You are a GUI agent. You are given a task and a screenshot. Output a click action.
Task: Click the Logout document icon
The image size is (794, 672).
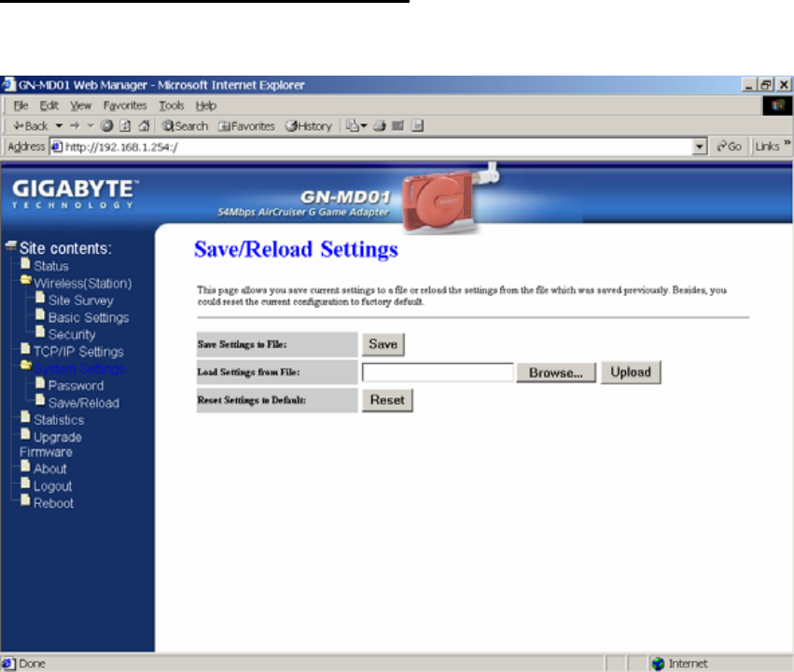click(25, 483)
